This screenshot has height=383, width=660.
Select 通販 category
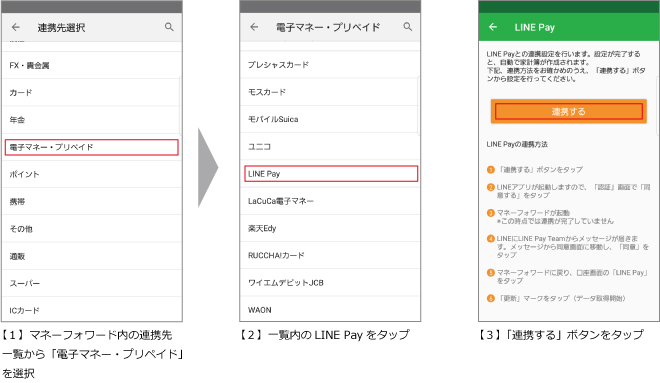(92, 256)
